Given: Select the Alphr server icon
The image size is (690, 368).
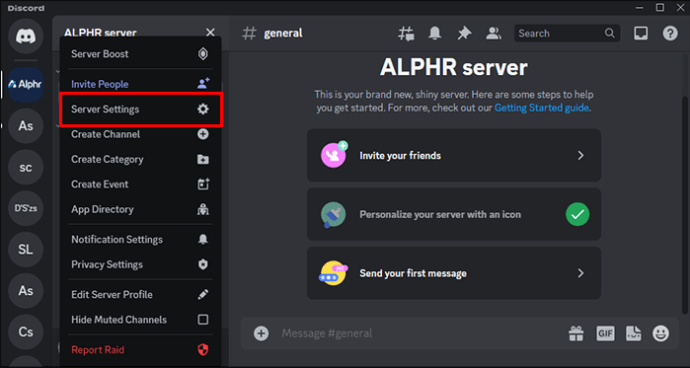Looking at the screenshot, I should (26, 85).
